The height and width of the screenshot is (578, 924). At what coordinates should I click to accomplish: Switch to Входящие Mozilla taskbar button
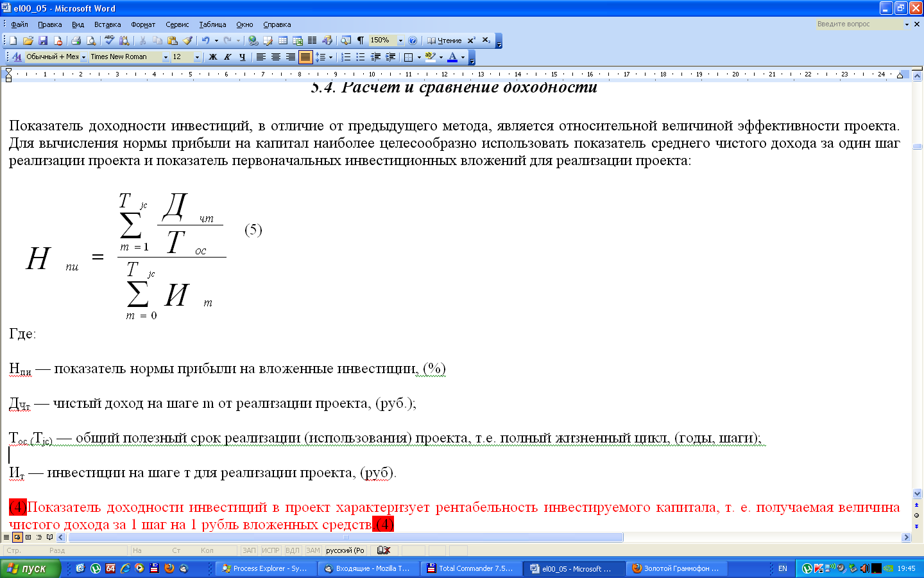click(x=368, y=568)
